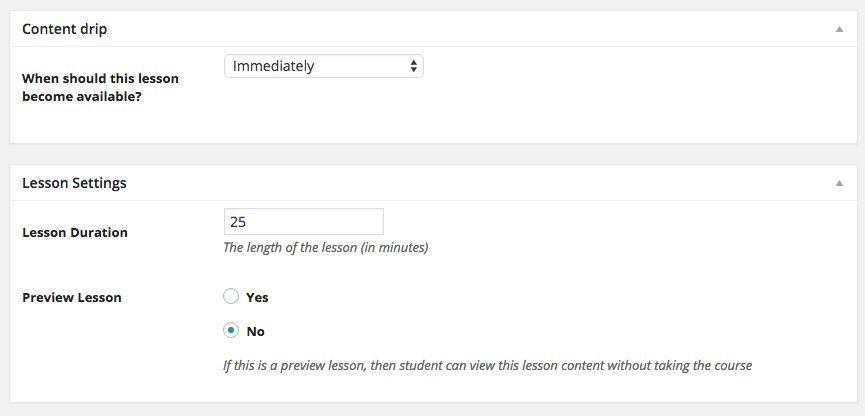The width and height of the screenshot is (865, 416).
Task: Toggle Lesson Settings via its blank header bar
Action: coord(480,183)
